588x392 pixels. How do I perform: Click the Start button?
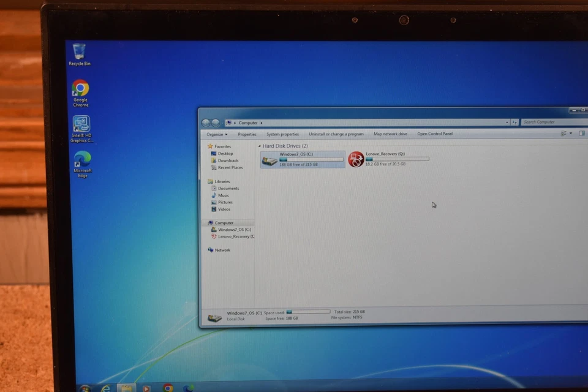[85, 388]
